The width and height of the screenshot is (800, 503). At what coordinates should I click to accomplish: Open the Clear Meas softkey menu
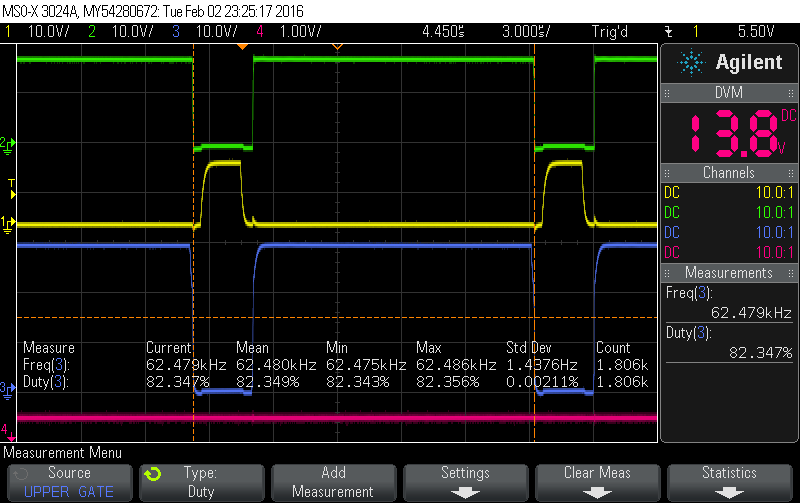tap(597, 483)
